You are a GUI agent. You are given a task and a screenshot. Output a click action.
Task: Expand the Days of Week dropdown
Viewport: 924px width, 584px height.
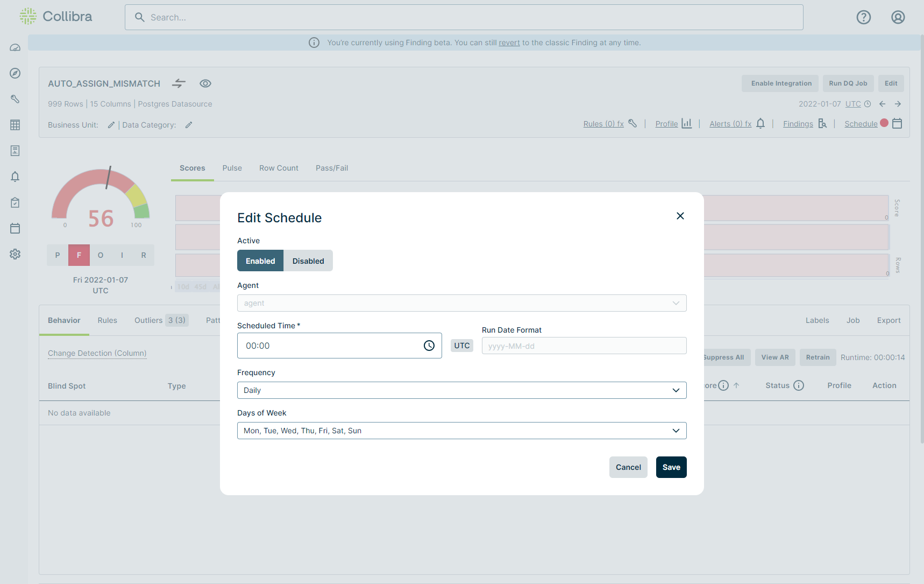click(x=461, y=430)
